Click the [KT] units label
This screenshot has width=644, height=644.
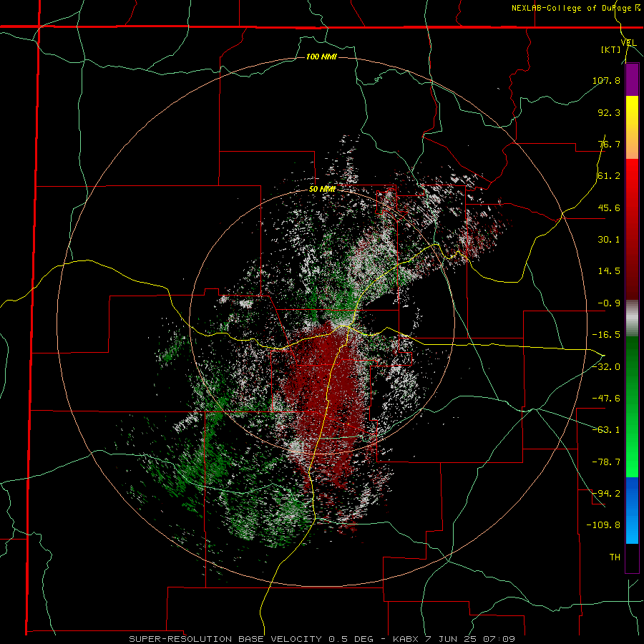(610, 49)
